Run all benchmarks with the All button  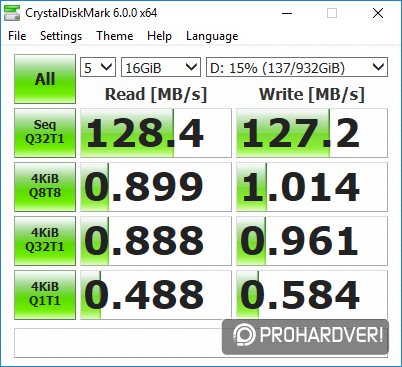pyautogui.click(x=45, y=79)
